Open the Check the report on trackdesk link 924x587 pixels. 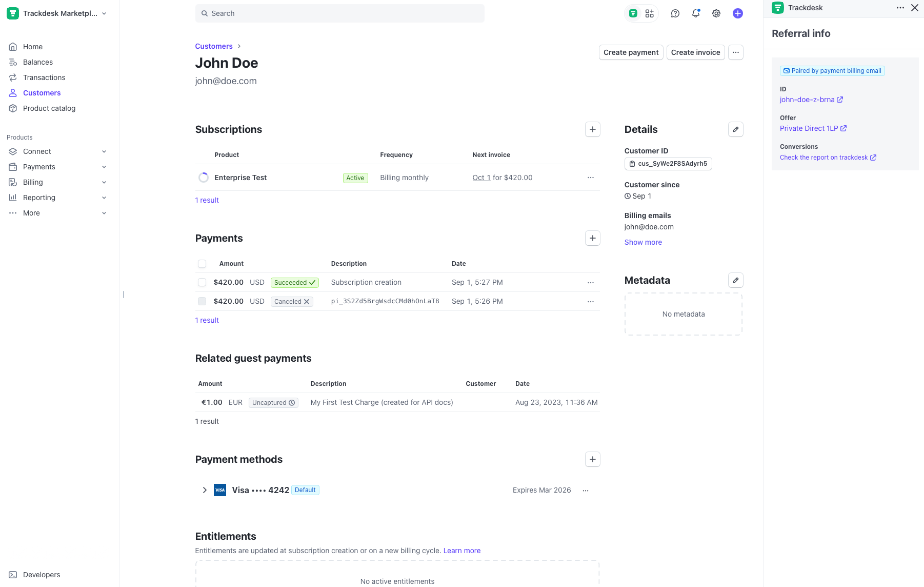[x=824, y=157]
